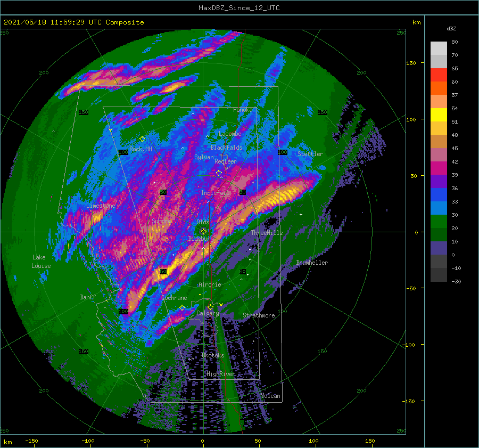Image resolution: width=479 pixels, height=448 pixels.
Task: Click the 65 value beside the legend
Action: 455,69
